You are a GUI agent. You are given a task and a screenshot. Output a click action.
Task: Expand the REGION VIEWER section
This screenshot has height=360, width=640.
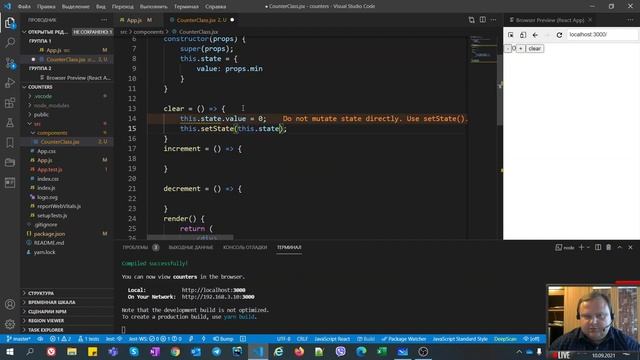[x=46, y=320]
